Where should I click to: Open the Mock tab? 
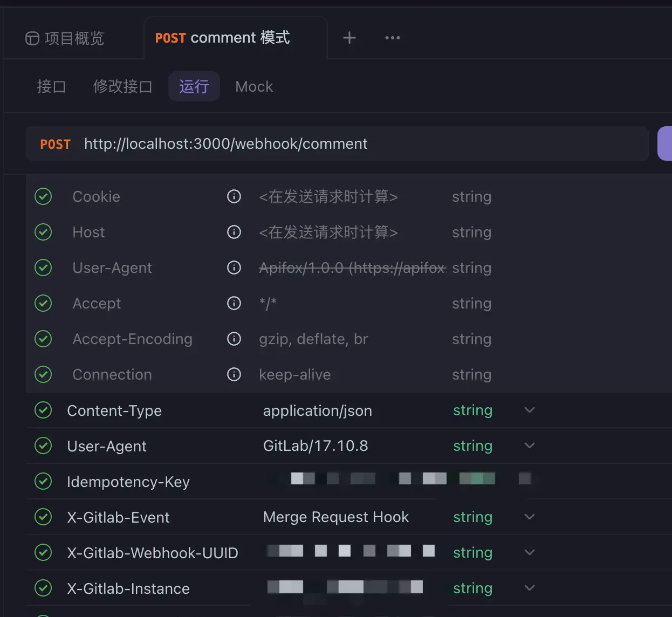click(x=254, y=86)
